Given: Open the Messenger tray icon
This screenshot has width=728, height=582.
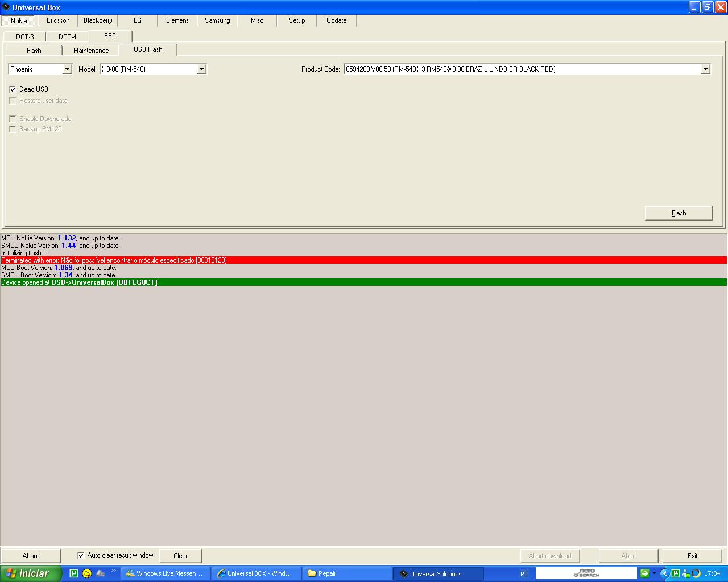Looking at the screenshot, I should pyautogui.click(x=686, y=573).
